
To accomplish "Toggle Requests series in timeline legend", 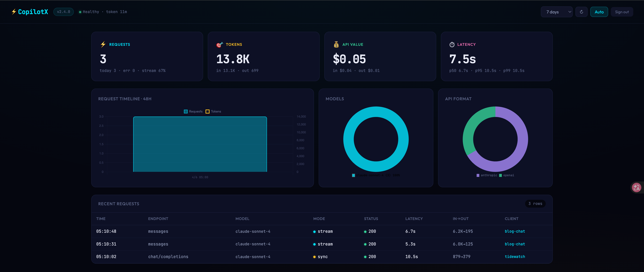I will [193, 112].
